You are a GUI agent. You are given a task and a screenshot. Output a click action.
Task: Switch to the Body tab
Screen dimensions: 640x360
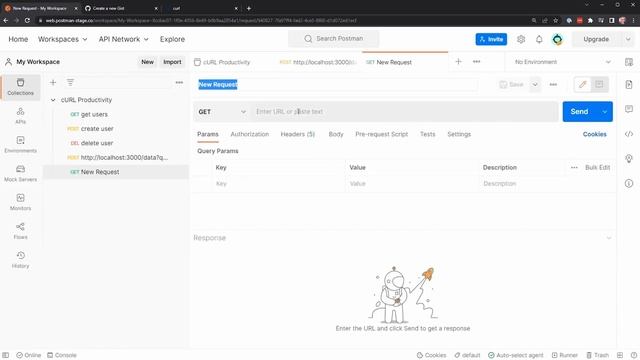pos(336,134)
